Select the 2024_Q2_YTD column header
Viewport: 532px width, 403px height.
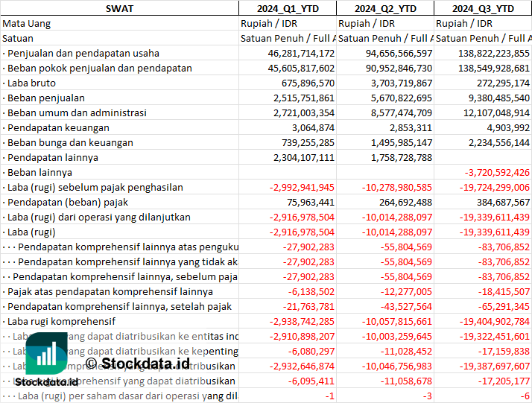pos(384,8)
